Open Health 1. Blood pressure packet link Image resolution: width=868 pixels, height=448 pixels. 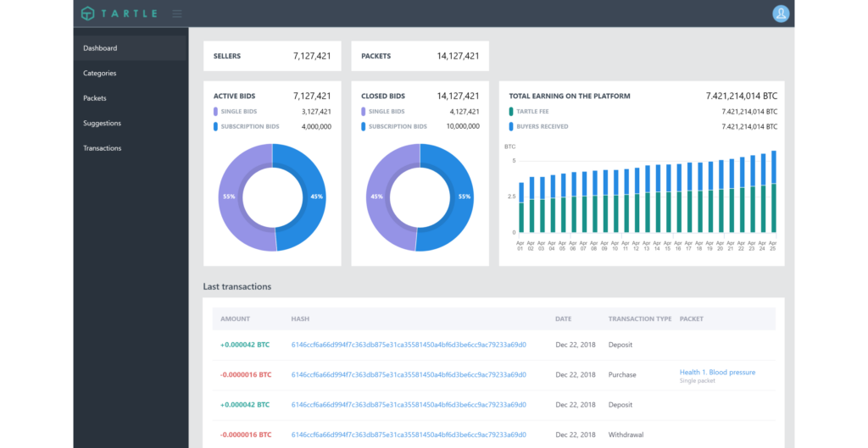pos(717,373)
